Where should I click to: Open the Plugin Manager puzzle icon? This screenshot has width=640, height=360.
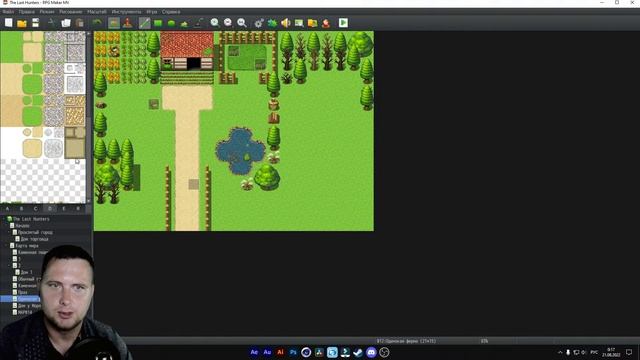click(x=272, y=23)
